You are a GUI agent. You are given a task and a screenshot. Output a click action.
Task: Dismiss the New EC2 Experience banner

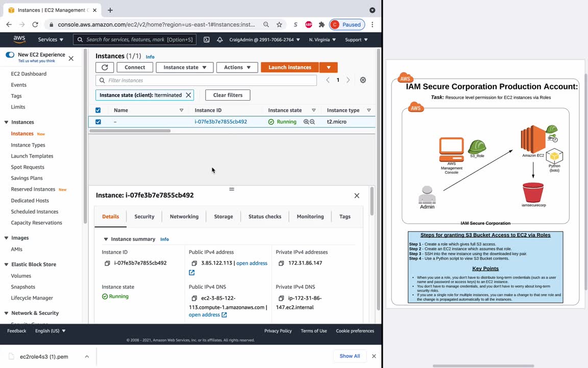coord(71,59)
